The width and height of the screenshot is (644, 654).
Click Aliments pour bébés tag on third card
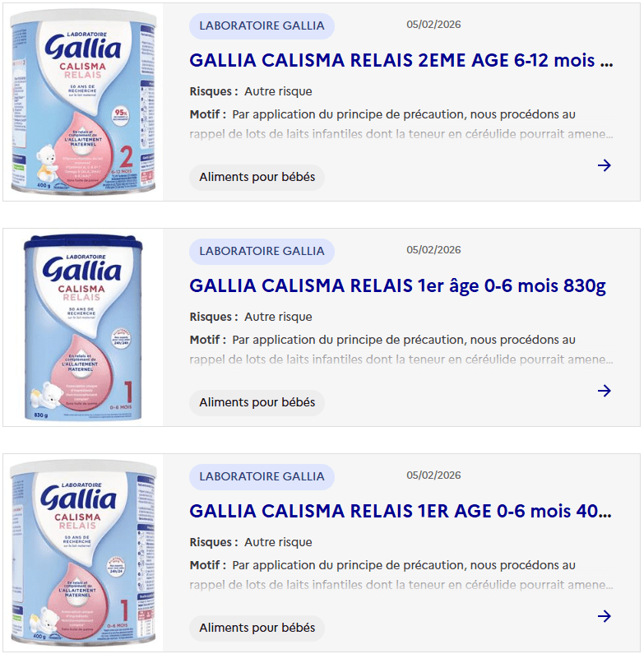257,628
